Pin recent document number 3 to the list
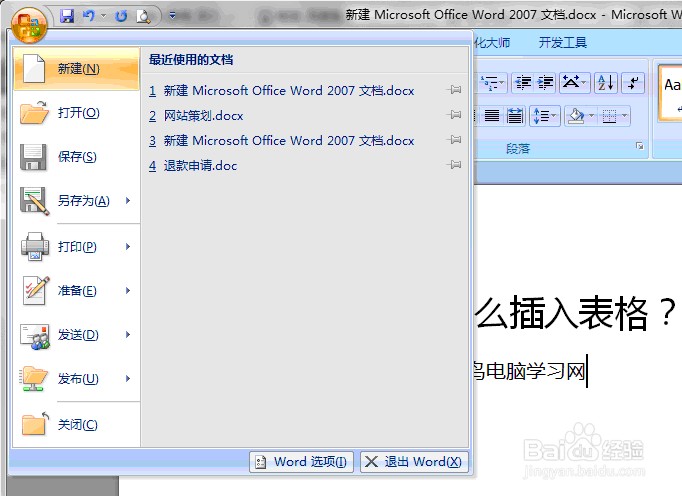The width and height of the screenshot is (682, 496). pyautogui.click(x=455, y=140)
